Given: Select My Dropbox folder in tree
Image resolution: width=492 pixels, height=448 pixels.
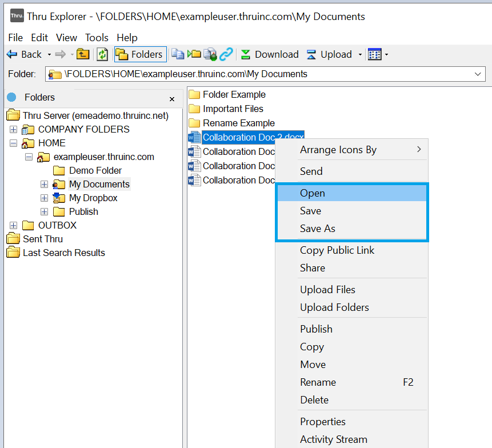Looking at the screenshot, I should tap(93, 198).
